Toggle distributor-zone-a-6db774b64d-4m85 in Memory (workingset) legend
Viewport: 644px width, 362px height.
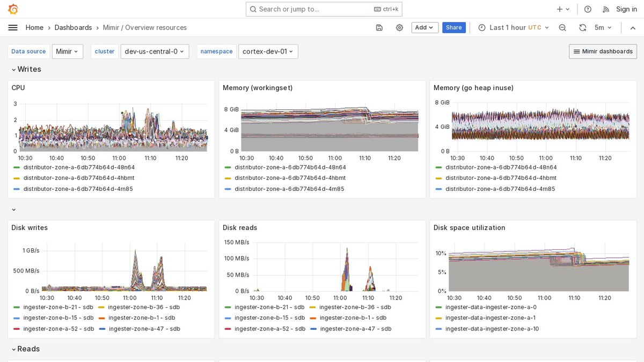click(x=289, y=189)
